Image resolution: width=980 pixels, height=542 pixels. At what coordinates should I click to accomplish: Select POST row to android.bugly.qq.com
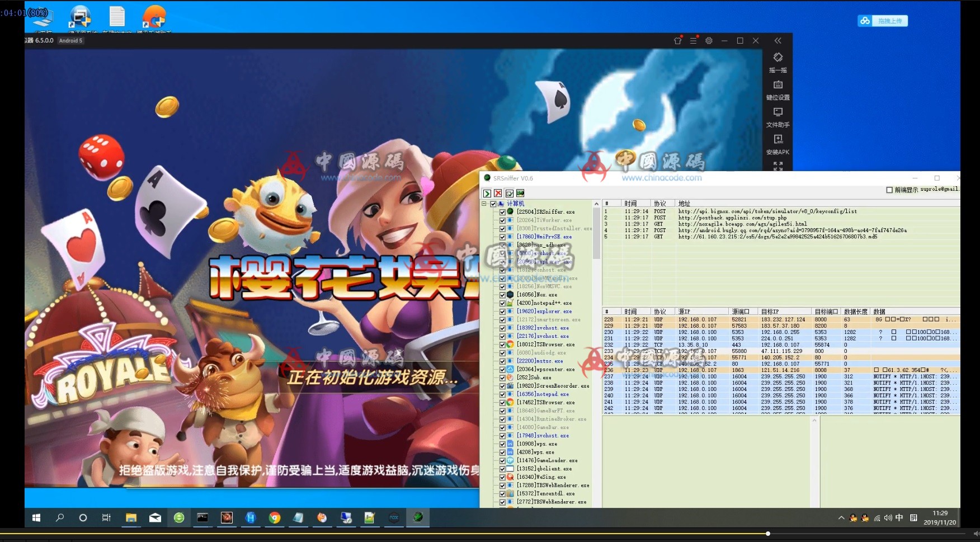(x=781, y=230)
